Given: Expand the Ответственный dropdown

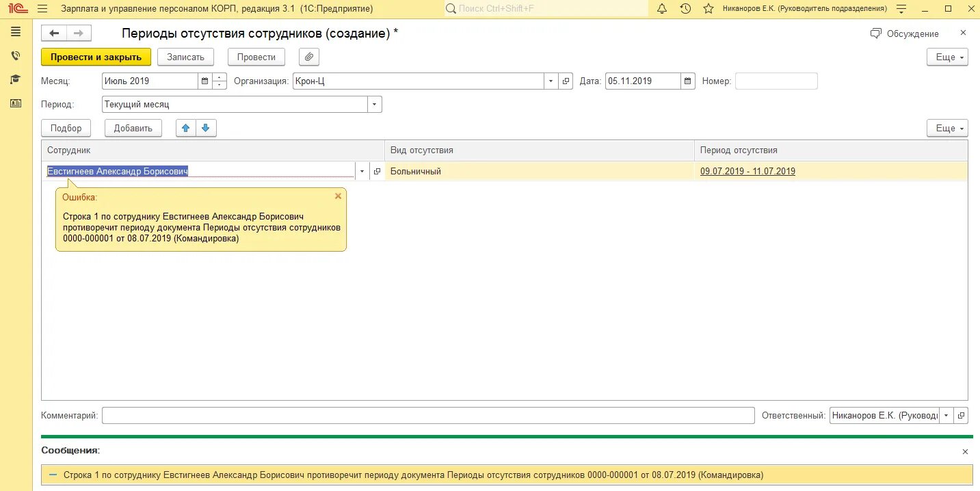Looking at the screenshot, I should tap(946, 415).
